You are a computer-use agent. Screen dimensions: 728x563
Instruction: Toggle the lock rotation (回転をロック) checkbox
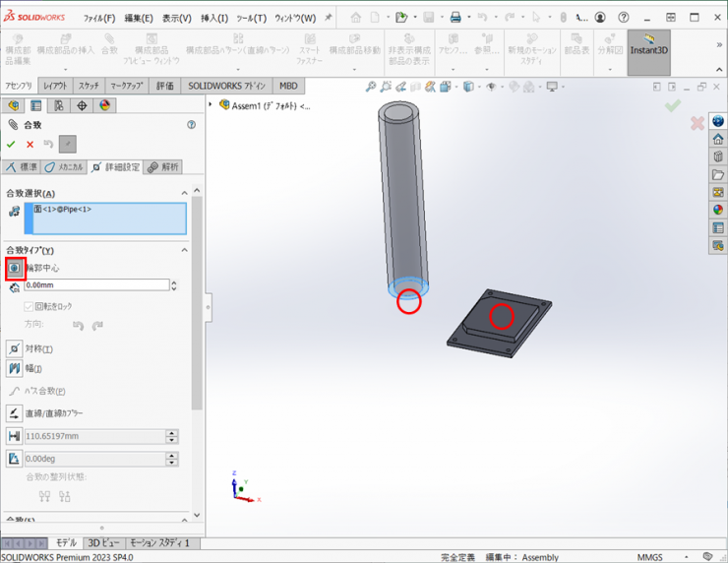pos(29,307)
